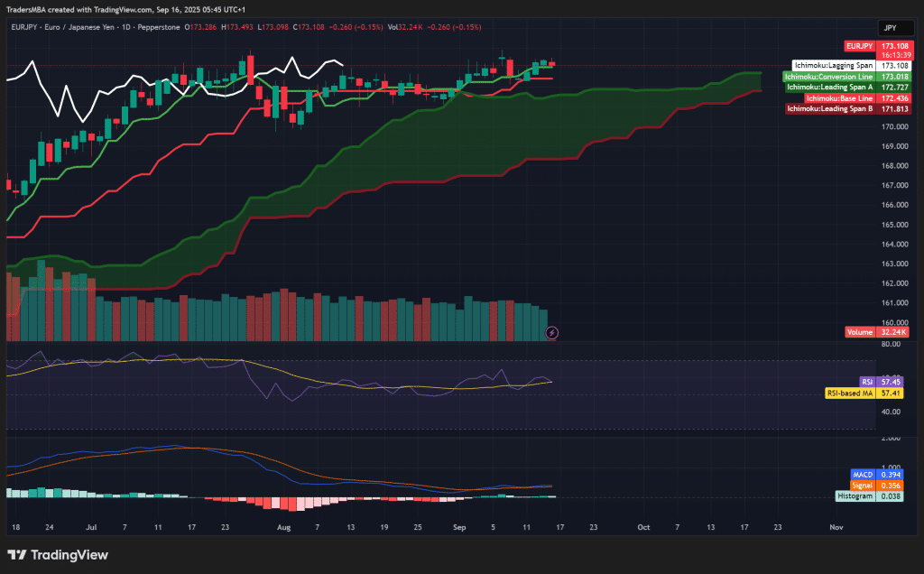Screen dimensions: 924x574
Task: Click the Oct label on the time axis
Action: pos(643,526)
